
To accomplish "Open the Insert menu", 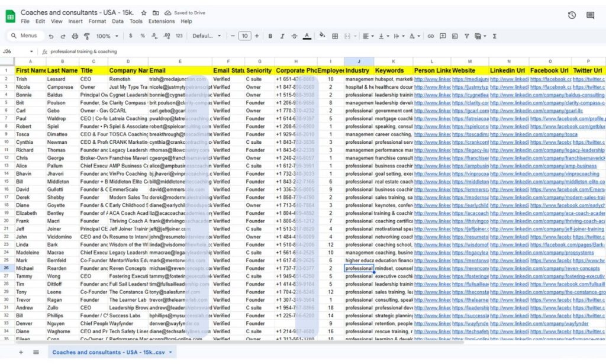I will click(x=75, y=21).
